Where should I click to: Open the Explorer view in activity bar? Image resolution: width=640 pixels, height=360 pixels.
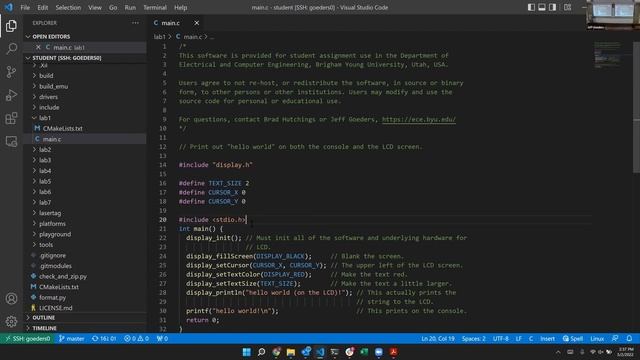pyautogui.click(x=11, y=26)
